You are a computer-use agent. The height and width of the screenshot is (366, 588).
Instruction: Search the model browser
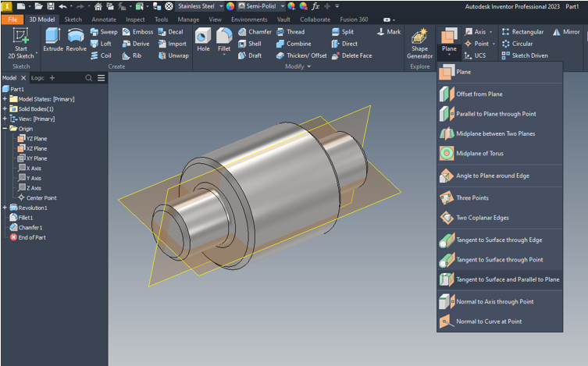[88, 78]
